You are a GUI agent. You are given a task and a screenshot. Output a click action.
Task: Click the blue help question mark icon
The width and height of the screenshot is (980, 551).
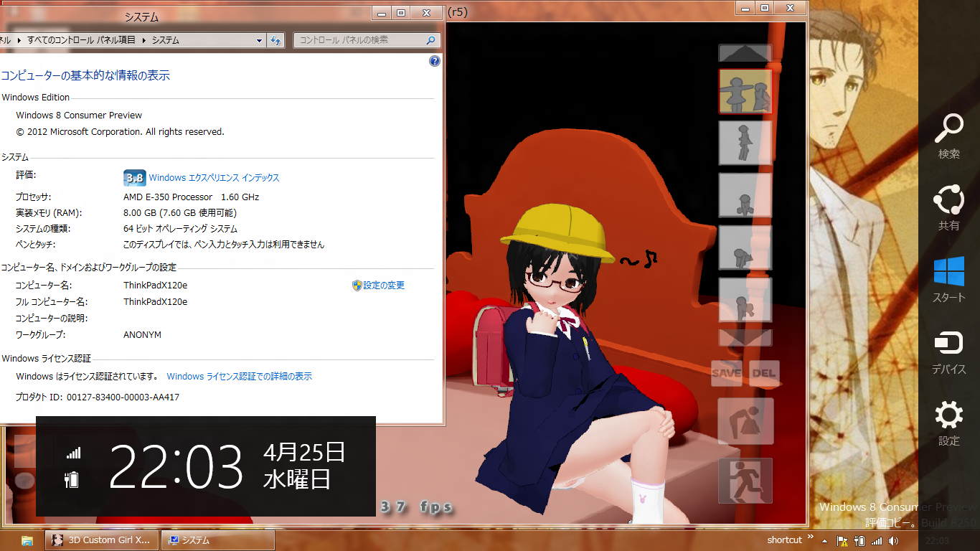click(434, 61)
